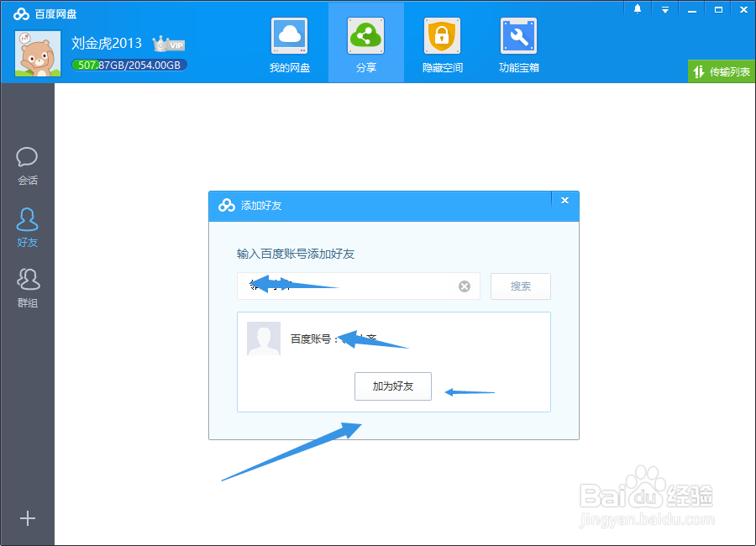
Task: Click the Baidu account input field
Action: (358, 286)
